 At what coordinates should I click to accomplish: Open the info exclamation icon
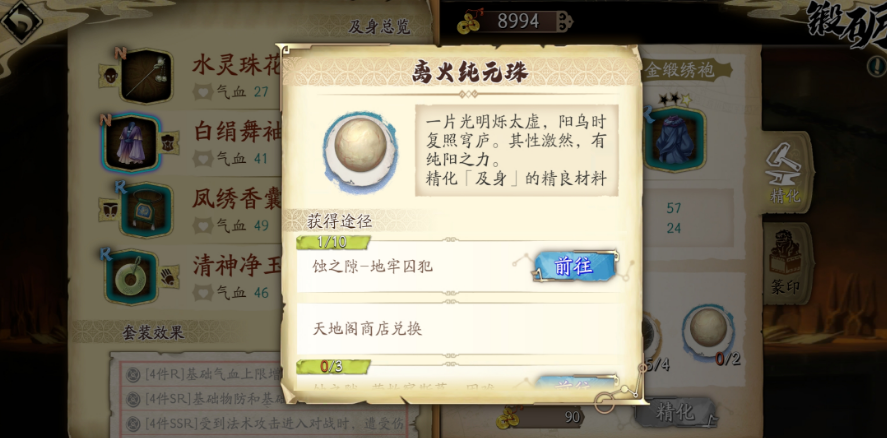(876, 66)
